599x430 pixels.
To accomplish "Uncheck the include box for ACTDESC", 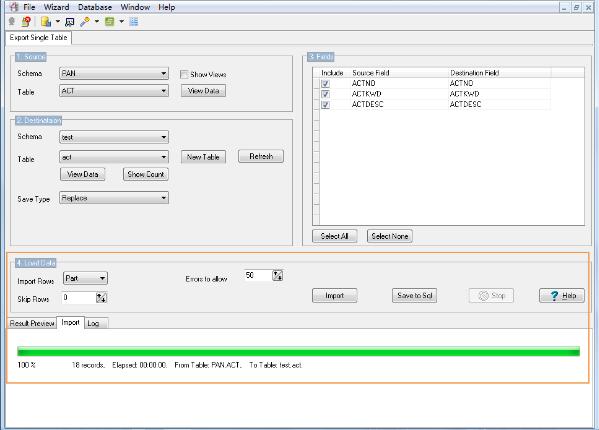I will [325, 105].
